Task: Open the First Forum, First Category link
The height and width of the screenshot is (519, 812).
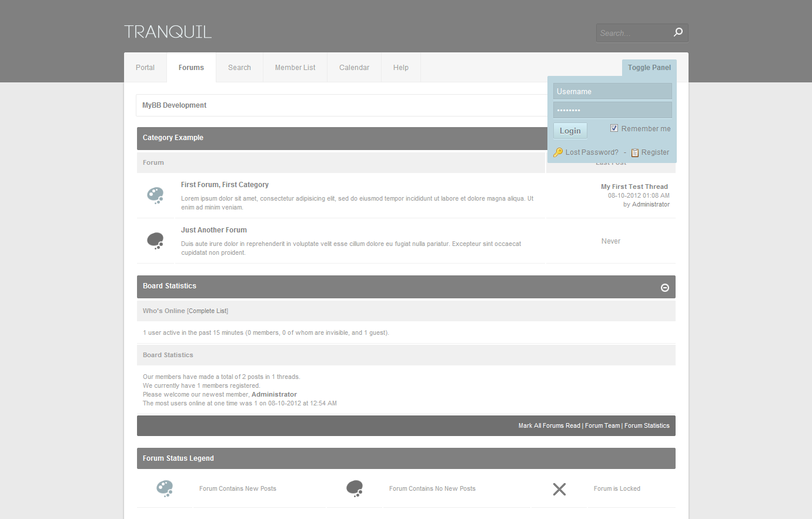Action: point(225,185)
